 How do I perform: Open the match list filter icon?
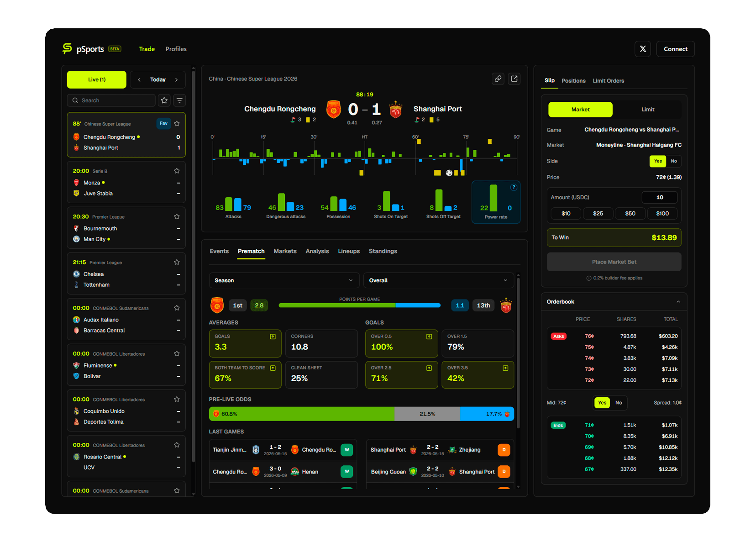[179, 100]
